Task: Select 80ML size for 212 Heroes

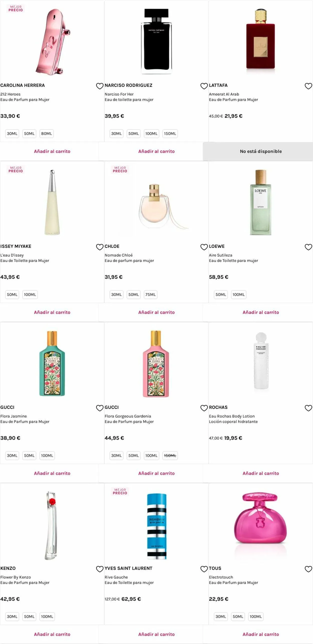Action: 47,134
